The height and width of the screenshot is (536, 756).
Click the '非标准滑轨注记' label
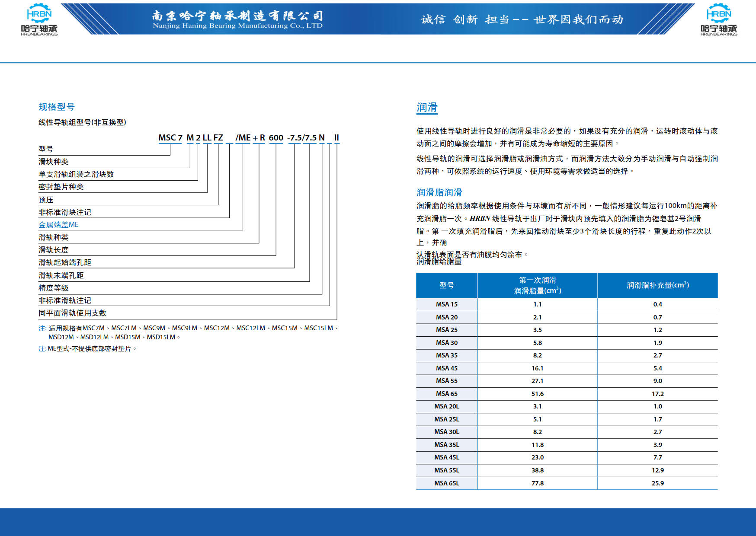tap(65, 300)
